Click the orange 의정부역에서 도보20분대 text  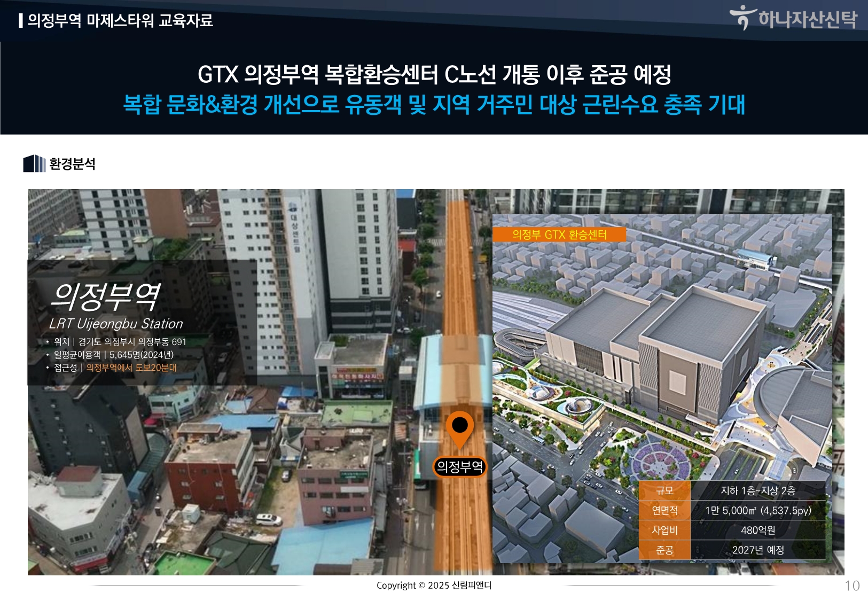(x=131, y=368)
